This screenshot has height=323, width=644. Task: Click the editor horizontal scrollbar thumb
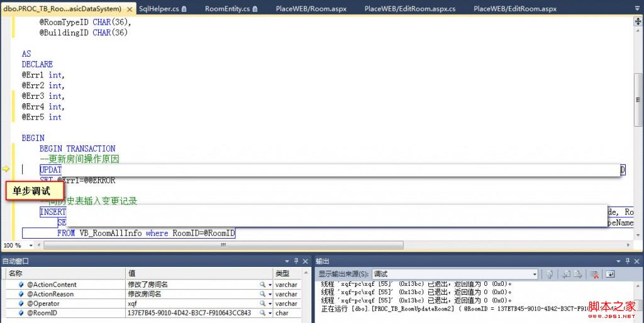coord(223,246)
